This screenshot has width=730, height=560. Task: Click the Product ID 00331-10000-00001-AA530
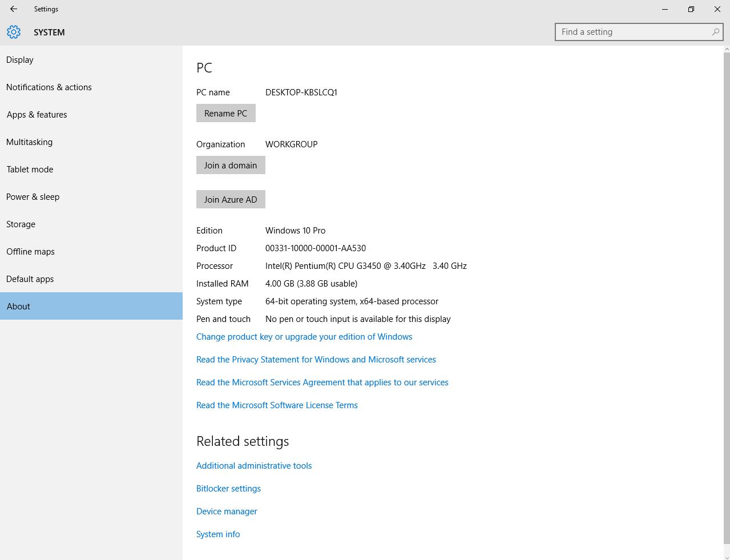pos(316,248)
